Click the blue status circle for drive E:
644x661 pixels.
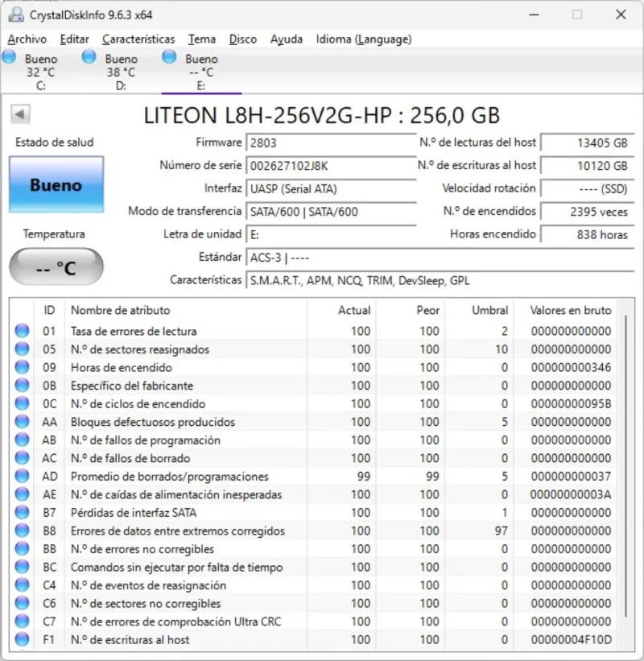point(169,56)
